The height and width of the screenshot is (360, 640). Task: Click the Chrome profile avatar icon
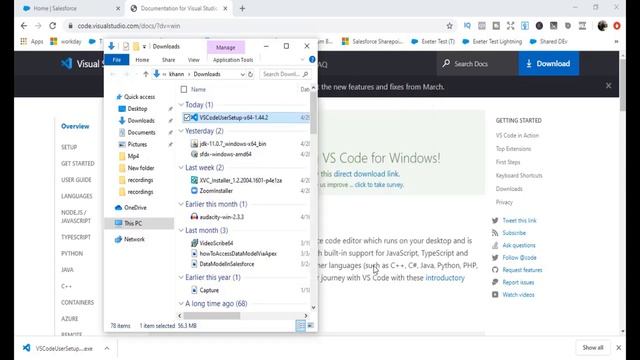click(x=602, y=26)
